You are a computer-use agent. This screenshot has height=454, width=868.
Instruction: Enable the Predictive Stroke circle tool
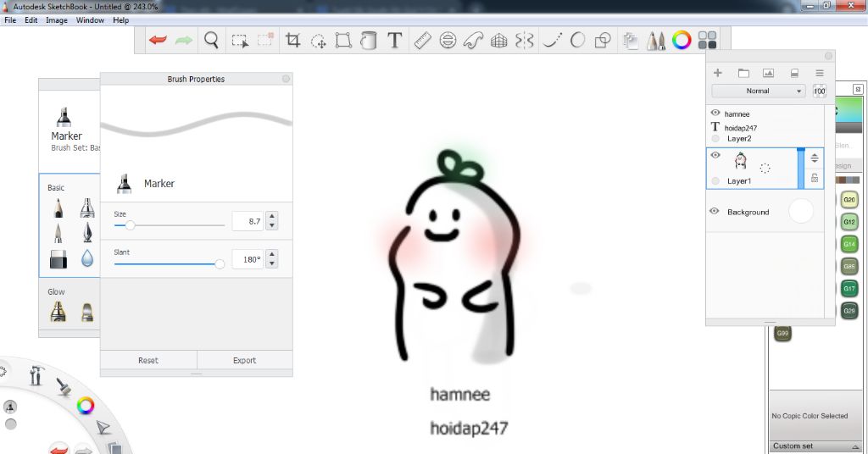coord(577,40)
